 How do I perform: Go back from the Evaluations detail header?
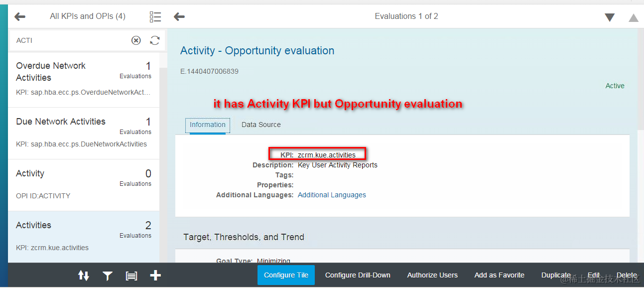[x=179, y=16]
